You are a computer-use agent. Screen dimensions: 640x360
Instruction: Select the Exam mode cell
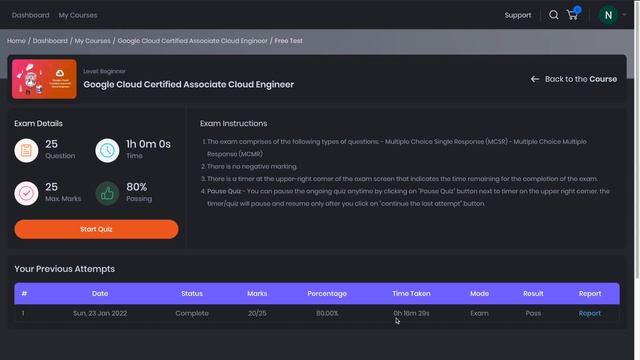pyautogui.click(x=479, y=313)
